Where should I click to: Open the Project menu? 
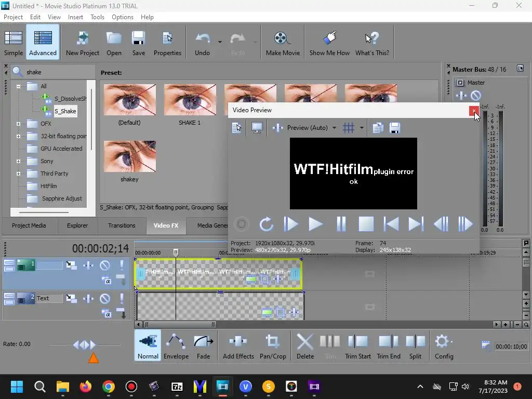(x=13, y=17)
